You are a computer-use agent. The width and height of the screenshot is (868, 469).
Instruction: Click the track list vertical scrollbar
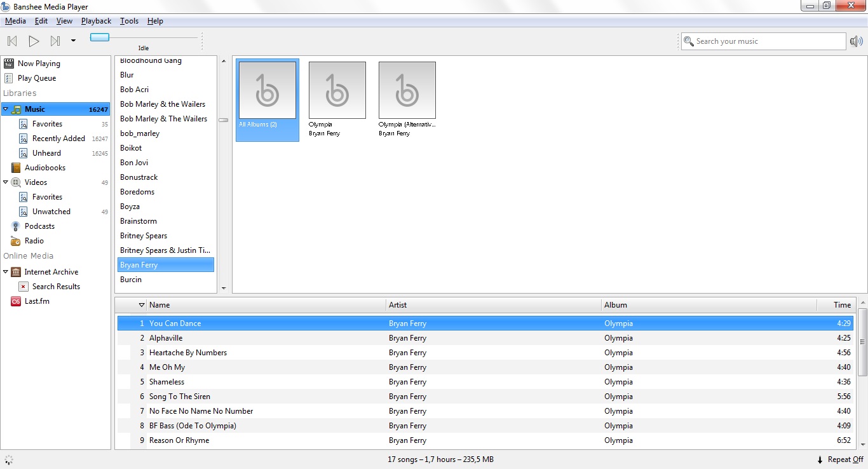(x=862, y=342)
